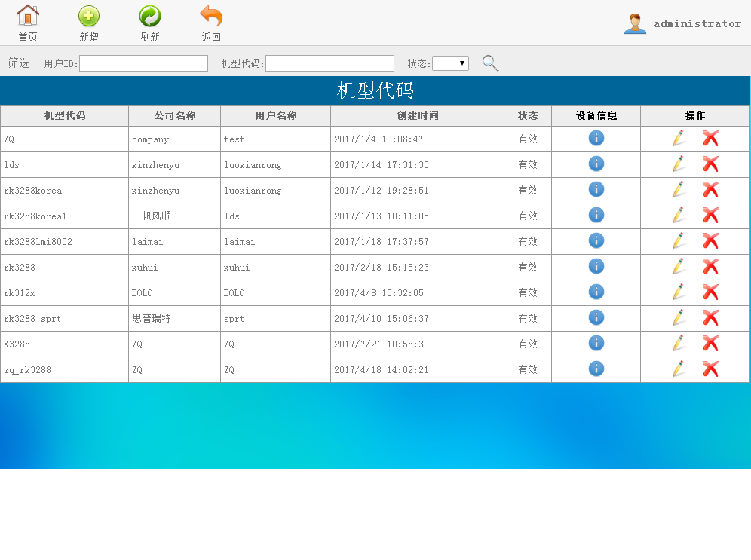Show device info for the xuhui rk3288 row
Screen dimensions: 751x560
[596, 266]
